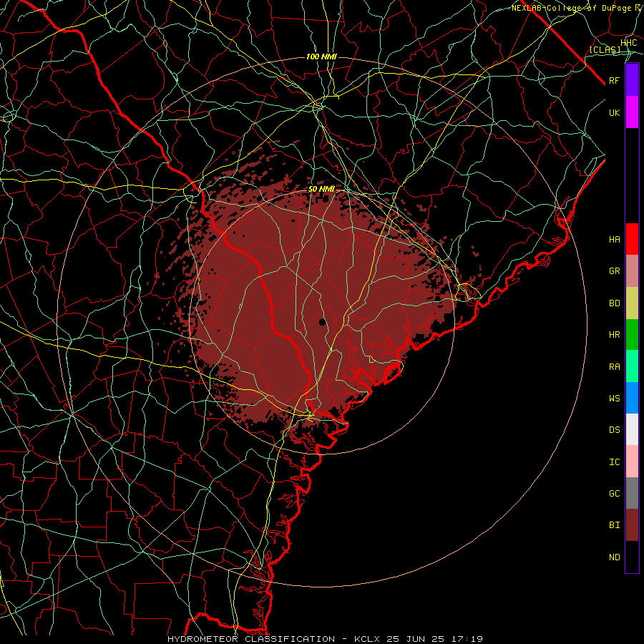Viewport: 644px width, 644px height.
Task: Click the HYDROMETEOR CLASSIFICATION title text
Action: click(x=251, y=639)
